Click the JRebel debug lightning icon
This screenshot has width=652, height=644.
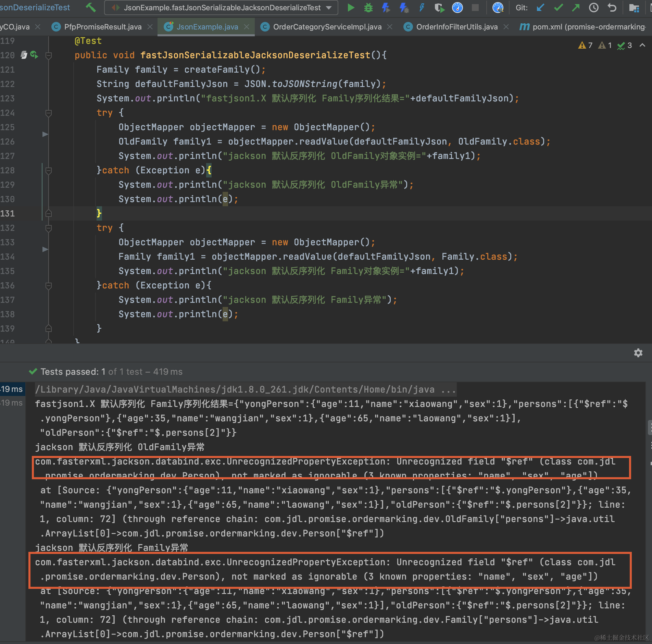point(404,7)
